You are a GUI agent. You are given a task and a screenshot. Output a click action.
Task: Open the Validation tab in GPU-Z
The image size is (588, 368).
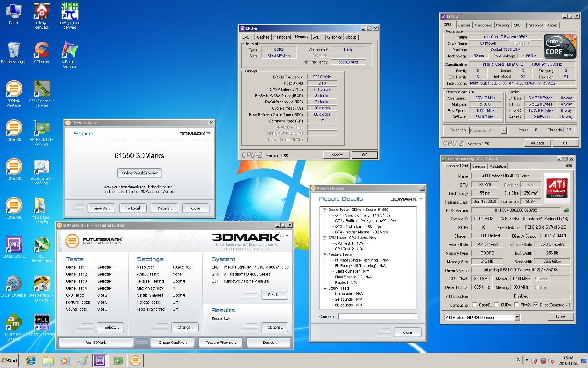(498, 166)
